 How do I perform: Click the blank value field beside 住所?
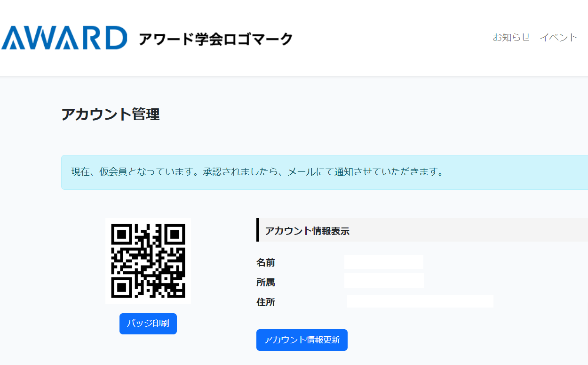(x=420, y=301)
